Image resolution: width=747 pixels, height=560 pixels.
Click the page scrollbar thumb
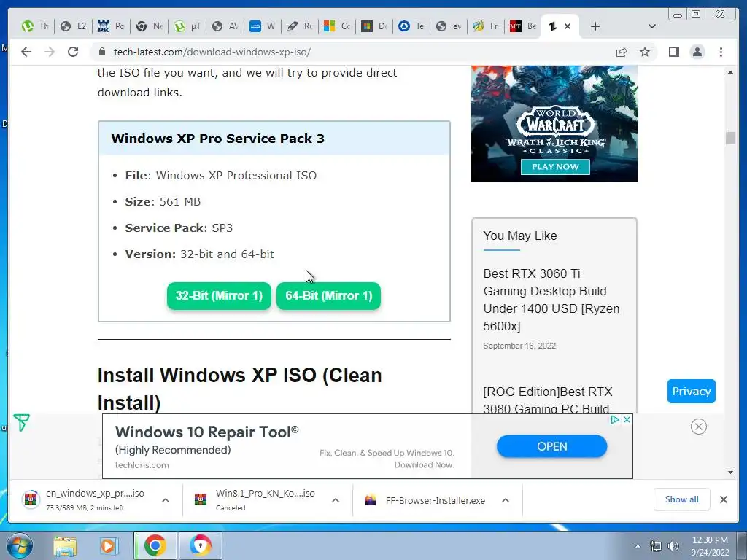click(730, 138)
